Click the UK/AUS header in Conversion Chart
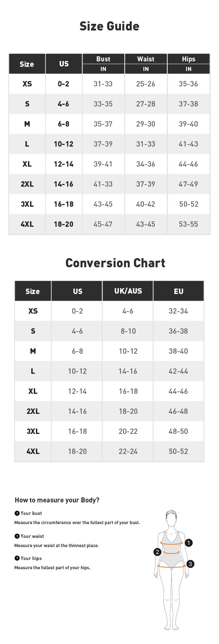The height and width of the screenshot is (644, 219). click(x=128, y=291)
